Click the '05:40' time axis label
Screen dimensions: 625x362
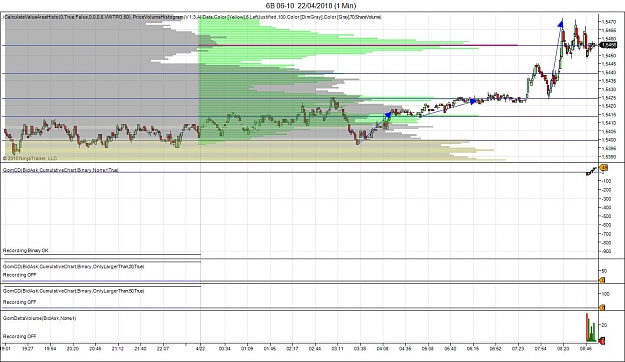point(450,348)
